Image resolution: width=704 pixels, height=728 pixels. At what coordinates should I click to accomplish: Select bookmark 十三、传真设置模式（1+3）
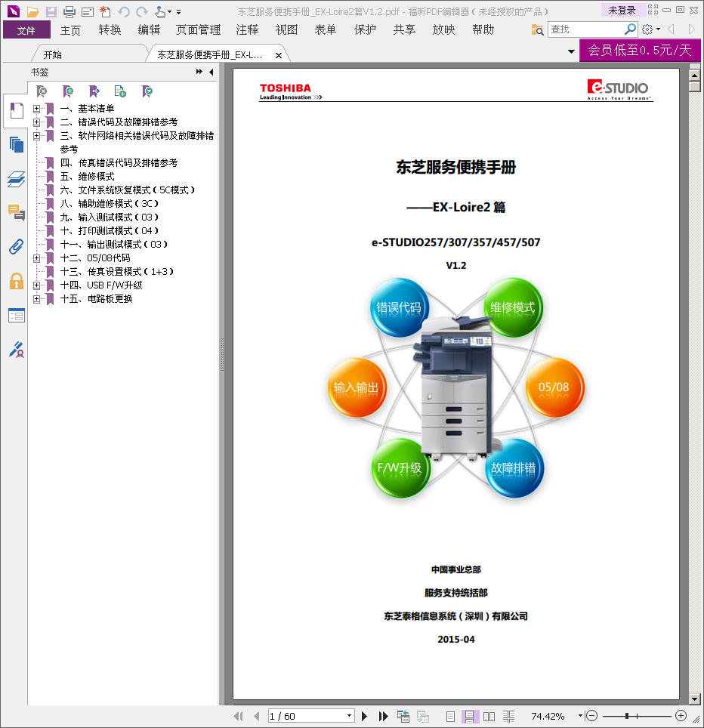point(117,272)
